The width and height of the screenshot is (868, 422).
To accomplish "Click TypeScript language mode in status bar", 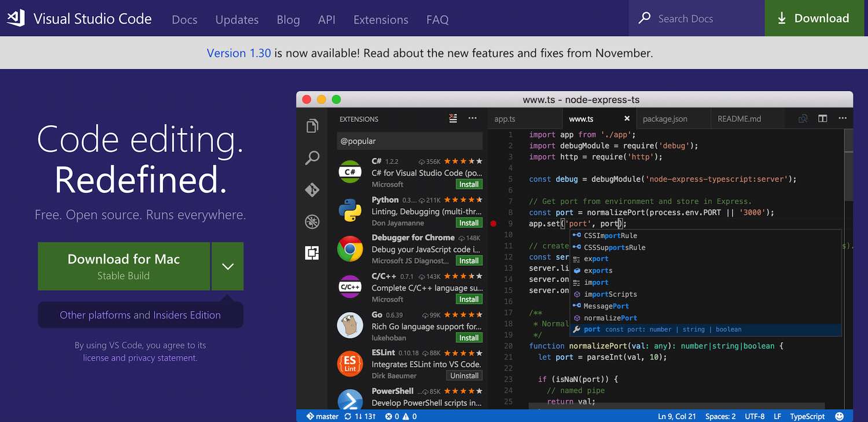I will pyautogui.click(x=807, y=416).
